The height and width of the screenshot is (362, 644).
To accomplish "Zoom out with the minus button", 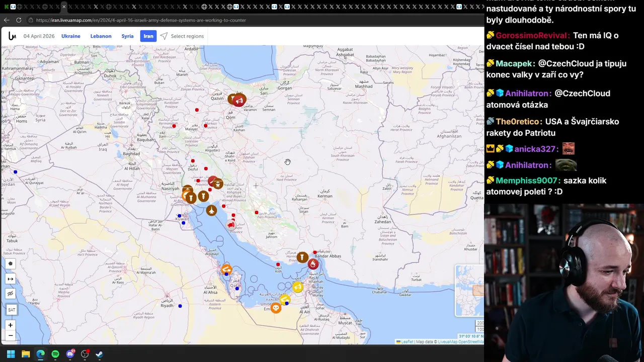I will [11, 335].
